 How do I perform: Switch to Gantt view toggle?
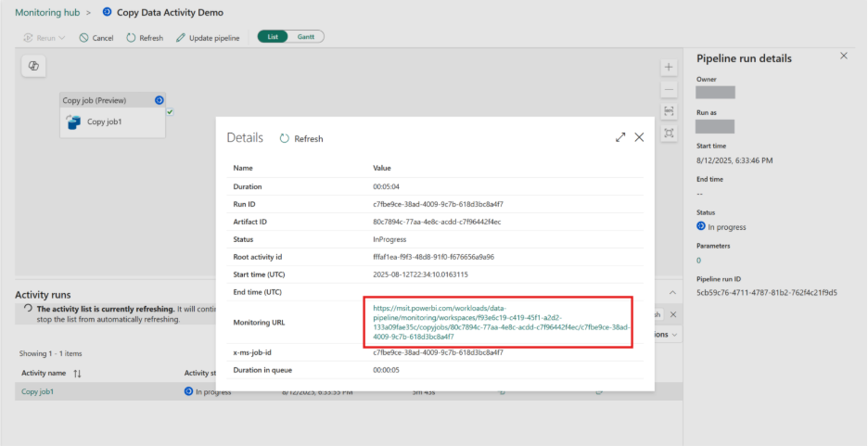click(x=306, y=37)
